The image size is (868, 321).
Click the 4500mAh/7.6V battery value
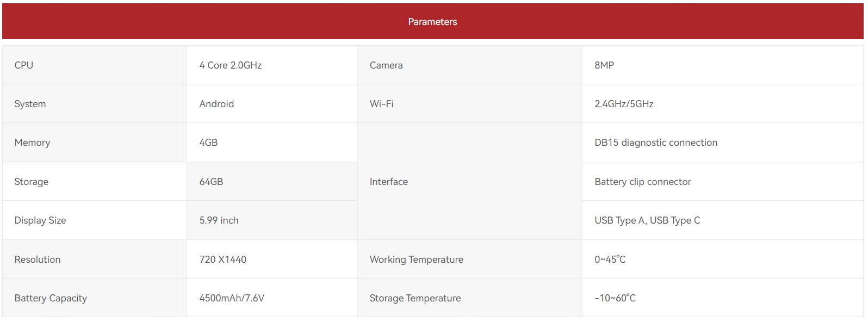pyautogui.click(x=232, y=298)
